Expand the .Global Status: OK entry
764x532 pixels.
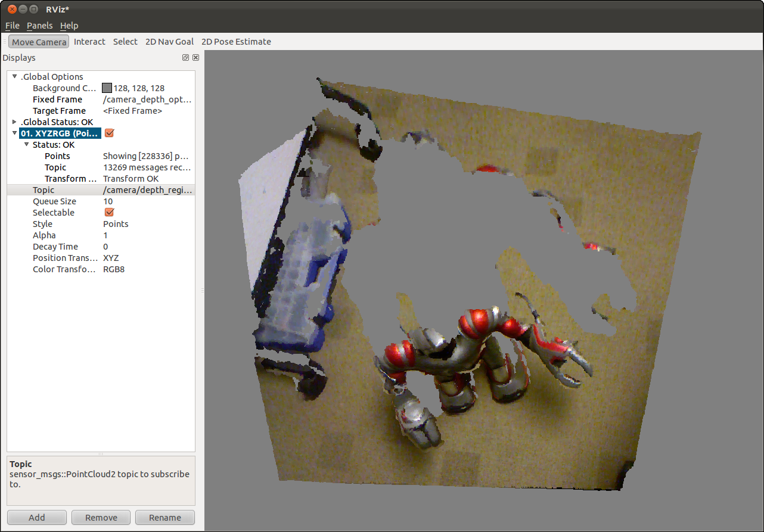tap(15, 122)
